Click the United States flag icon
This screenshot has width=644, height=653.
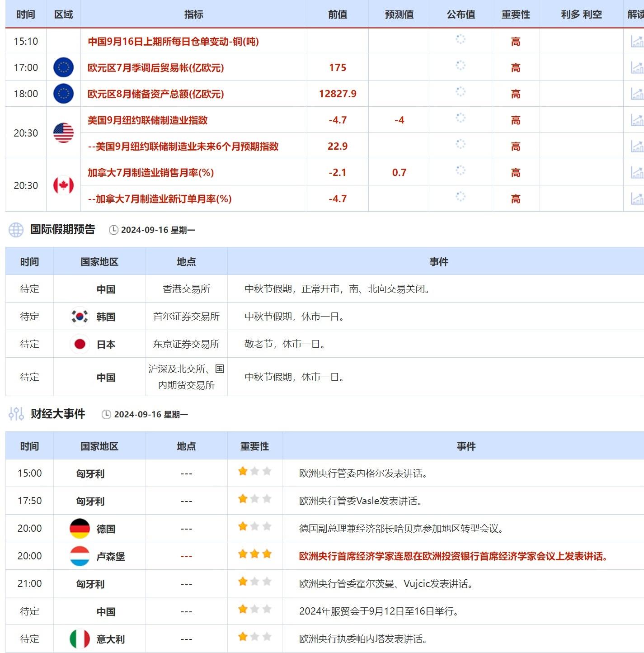click(x=63, y=133)
